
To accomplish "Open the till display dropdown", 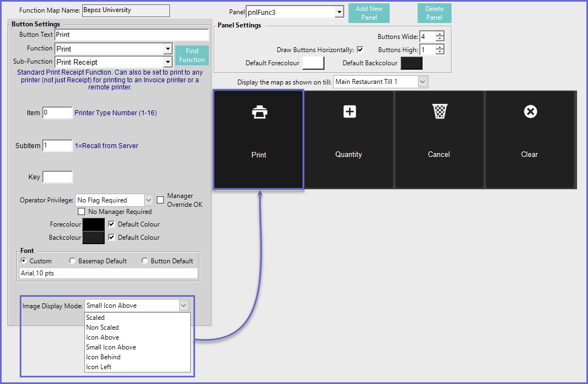I will (x=423, y=81).
